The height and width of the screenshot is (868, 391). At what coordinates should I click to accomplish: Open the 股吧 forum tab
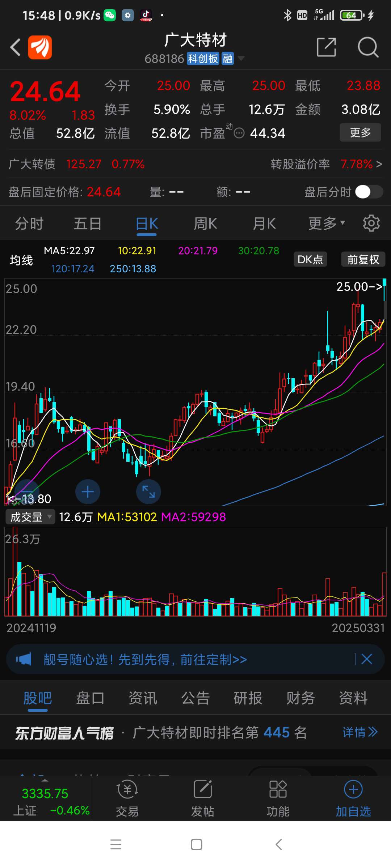38,698
